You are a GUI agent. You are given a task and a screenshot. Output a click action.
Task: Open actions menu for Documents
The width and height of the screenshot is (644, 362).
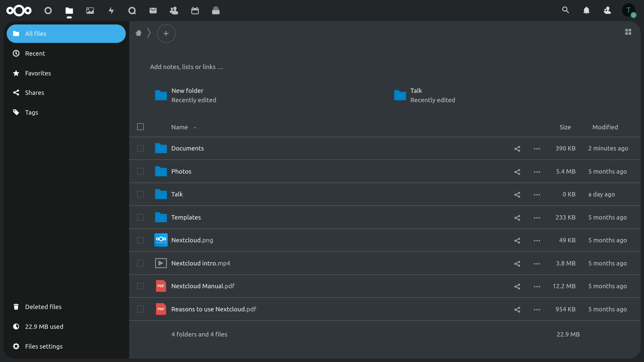[537, 148]
